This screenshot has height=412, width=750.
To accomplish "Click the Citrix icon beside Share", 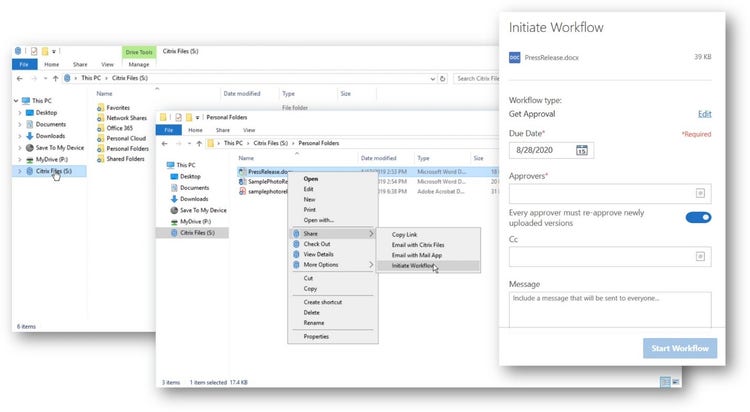I will (x=296, y=234).
